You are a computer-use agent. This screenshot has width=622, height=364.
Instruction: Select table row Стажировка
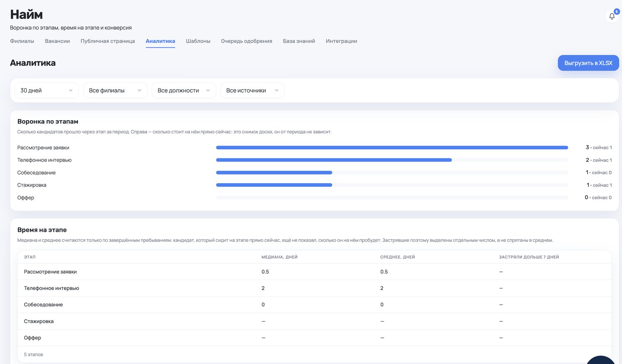(x=314, y=321)
